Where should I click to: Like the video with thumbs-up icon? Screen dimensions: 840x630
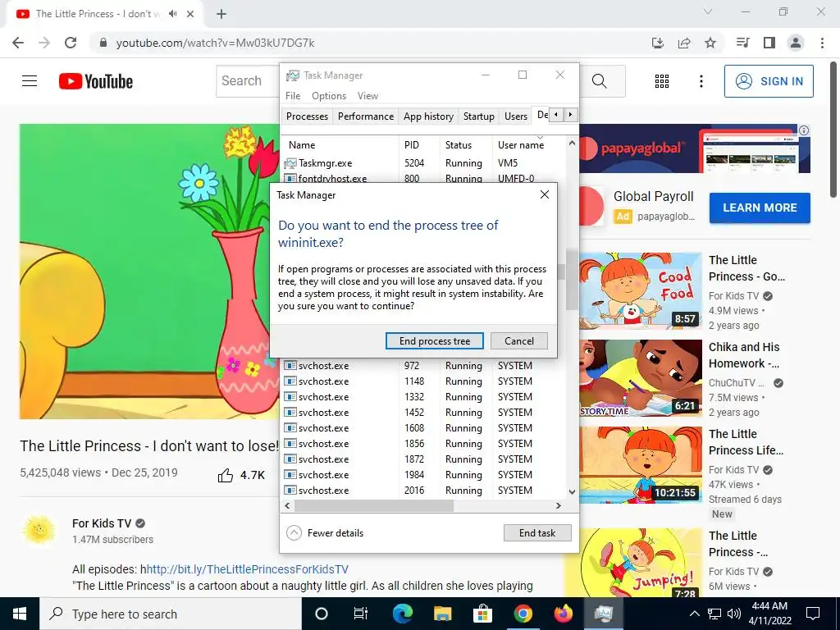[x=226, y=475]
